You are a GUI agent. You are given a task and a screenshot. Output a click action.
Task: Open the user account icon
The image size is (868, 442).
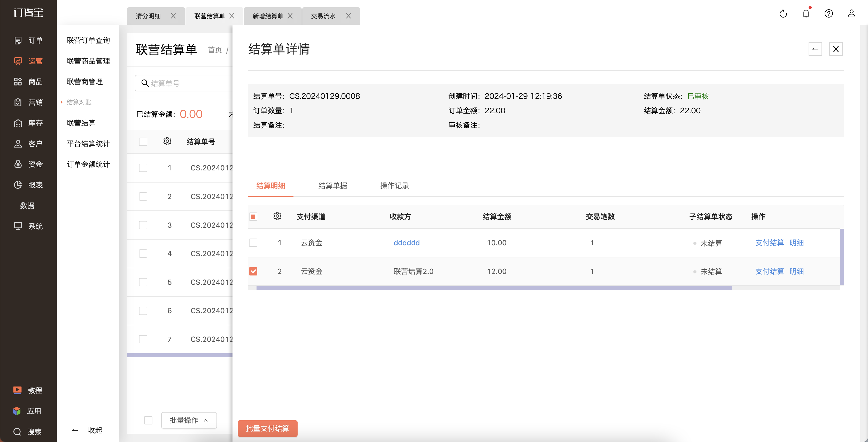tap(851, 13)
